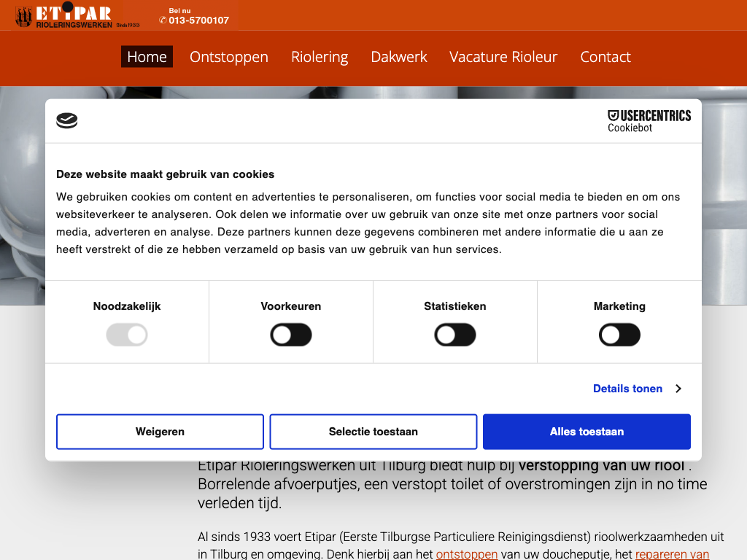Open the Ontstoppen menu item
Screen dimensions: 747x560
pyautogui.click(x=228, y=57)
